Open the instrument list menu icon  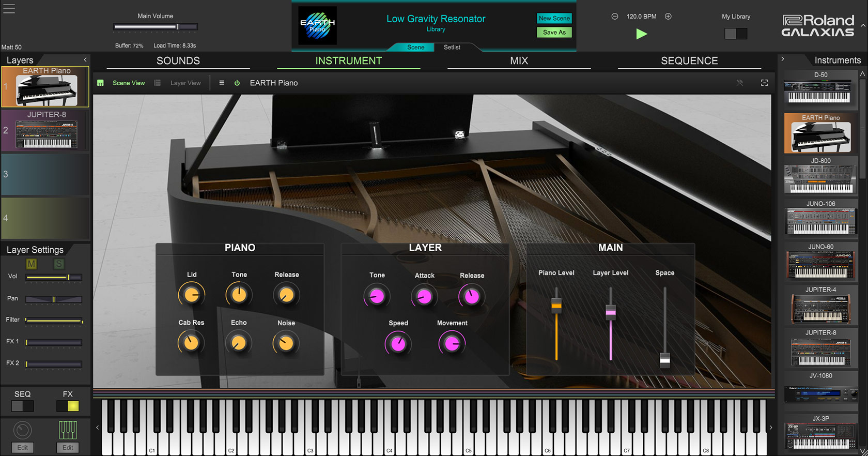tap(222, 83)
